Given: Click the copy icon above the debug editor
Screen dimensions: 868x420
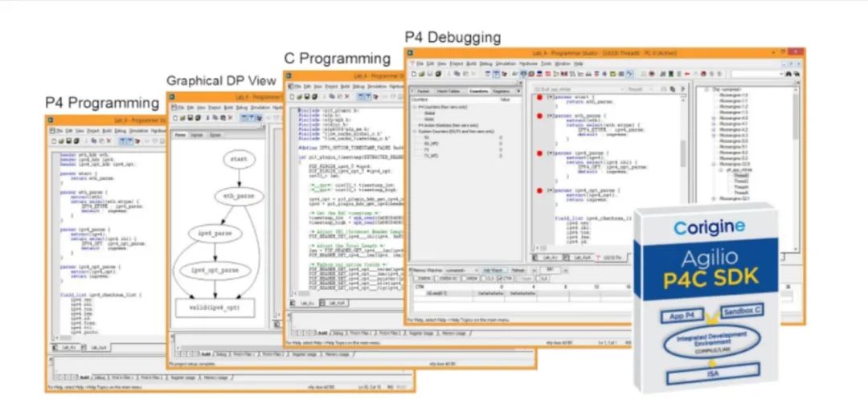Looking at the screenshot, I should coord(673,89).
